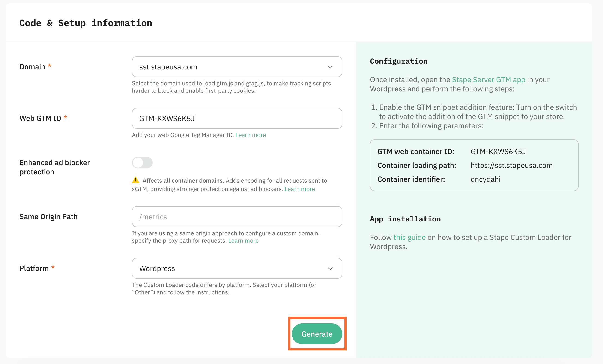This screenshot has height=364, width=603.
Task: Click the Platform dropdown chevron arrow
Action: (330, 268)
